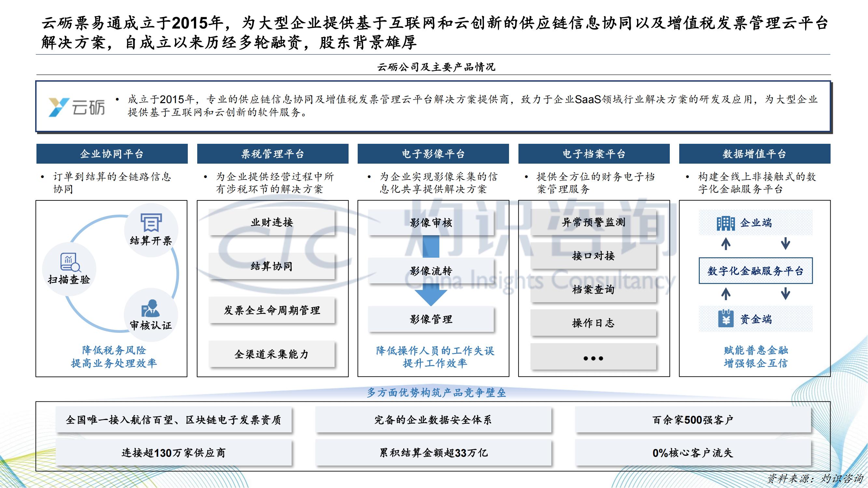Screen dimensions: 868x488
Task: Click the bullet 为企业提供经营过程中所有涉税环节的解决方案
Action: pos(275,183)
